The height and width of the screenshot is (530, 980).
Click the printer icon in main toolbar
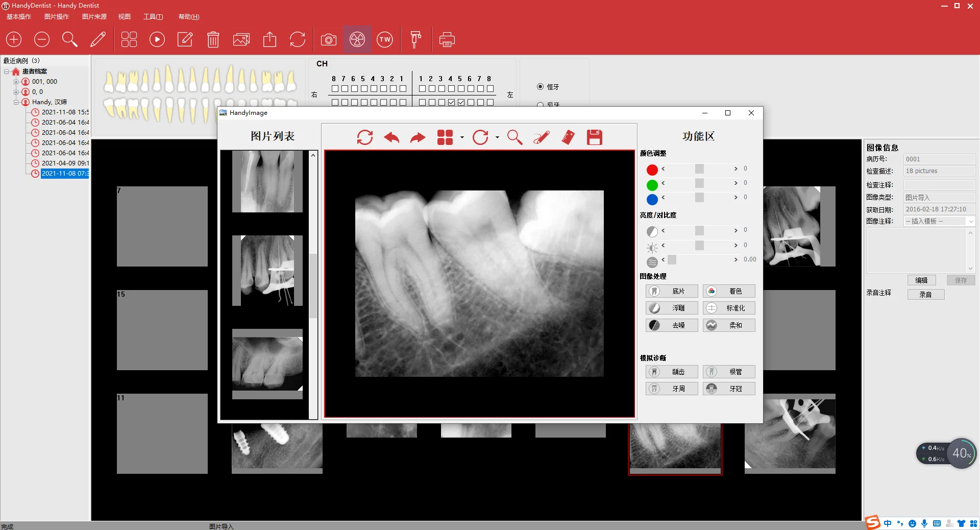click(x=447, y=39)
